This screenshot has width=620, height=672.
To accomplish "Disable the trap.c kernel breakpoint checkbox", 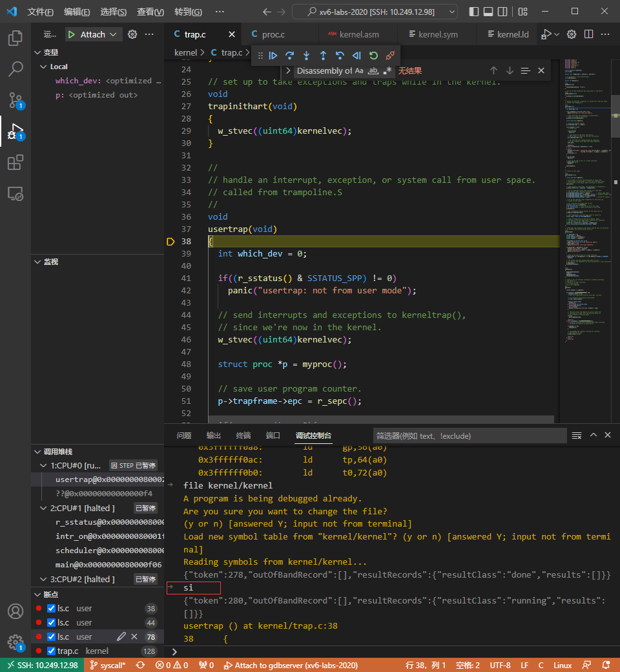I will coord(52,651).
